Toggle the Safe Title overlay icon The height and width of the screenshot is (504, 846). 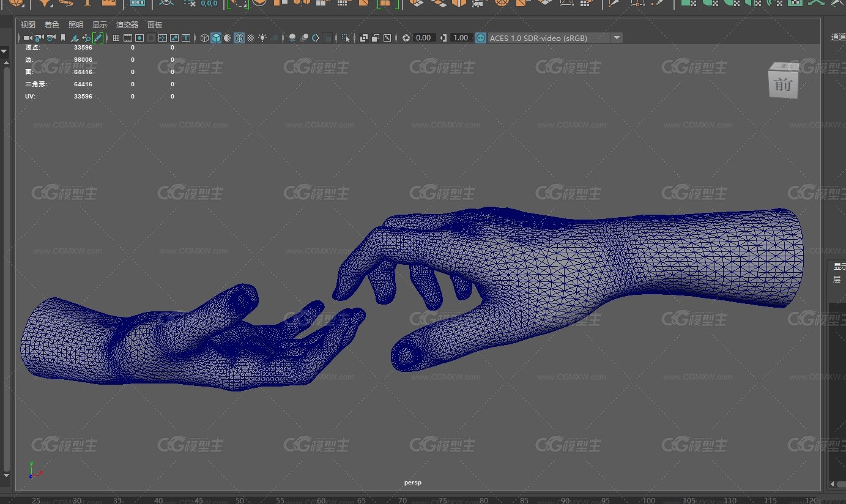pyautogui.click(x=186, y=38)
